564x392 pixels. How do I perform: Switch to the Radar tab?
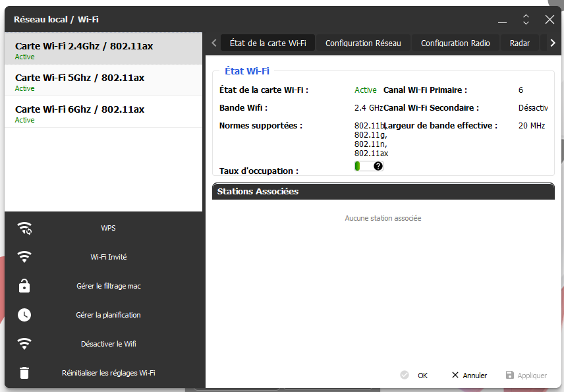pos(519,43)
